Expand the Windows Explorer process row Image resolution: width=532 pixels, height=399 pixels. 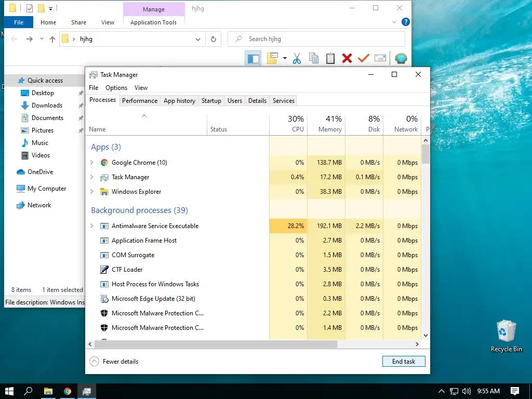point(91,192)
